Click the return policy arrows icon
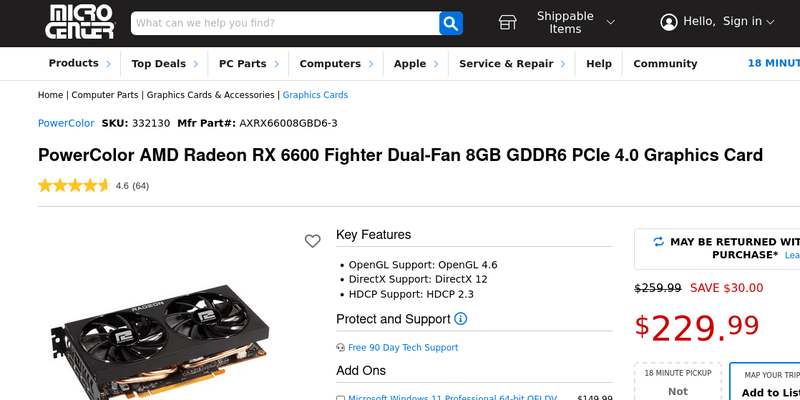 658,241
